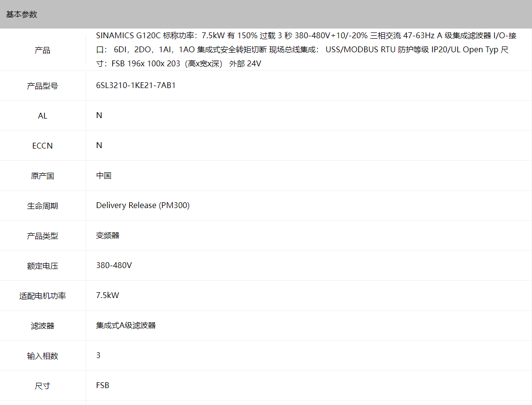Select the 额定电压 label
Image resolution: width=532 pixels, height=405 pixels.
tap(43, 266)
